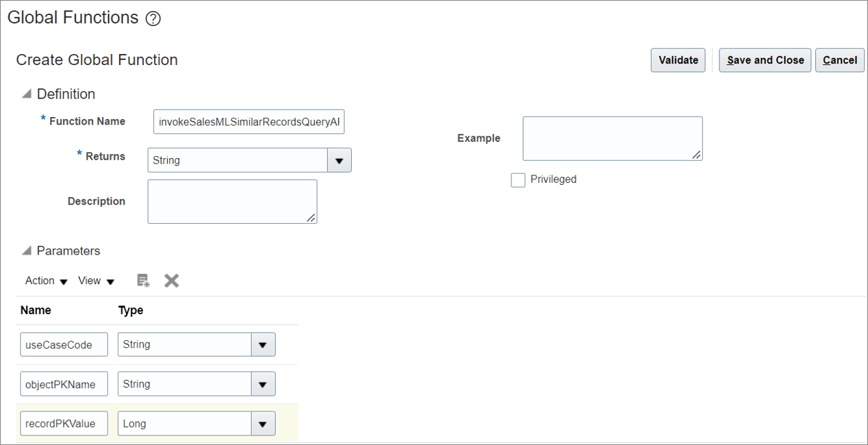Click inside the Example text area

point(612,137)
